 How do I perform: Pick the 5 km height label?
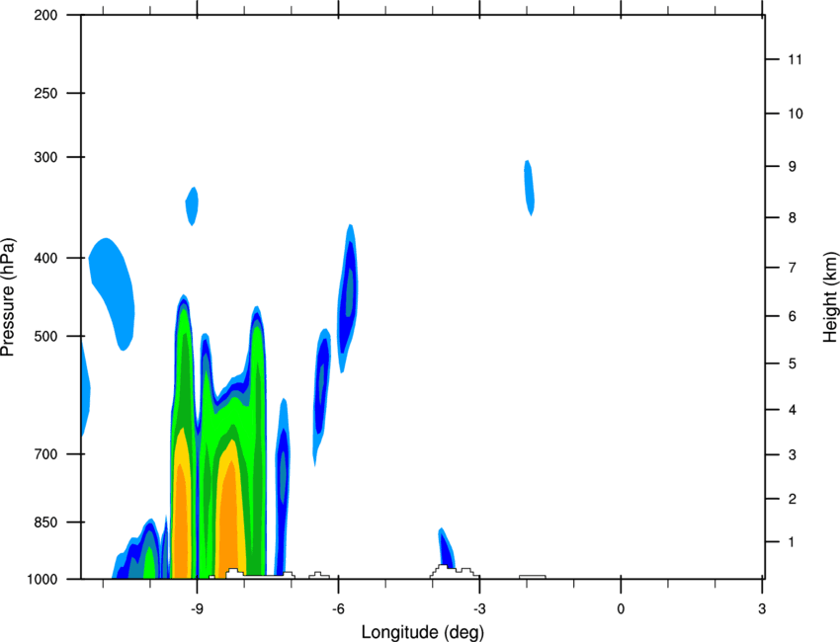[793, 363]
